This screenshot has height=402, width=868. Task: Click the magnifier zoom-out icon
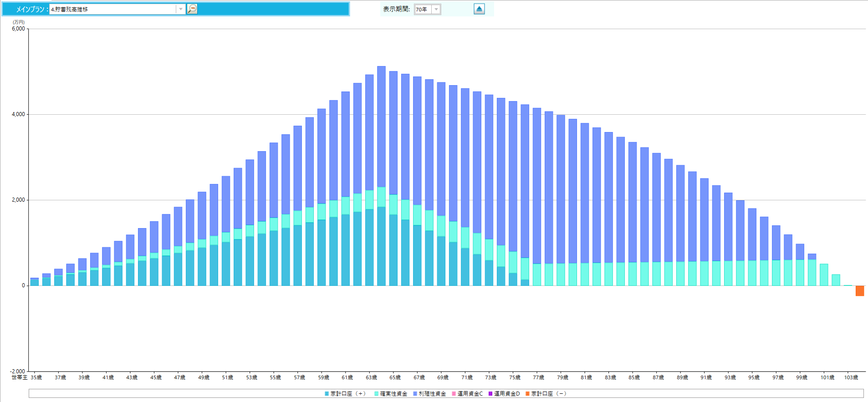coord(192,9)
